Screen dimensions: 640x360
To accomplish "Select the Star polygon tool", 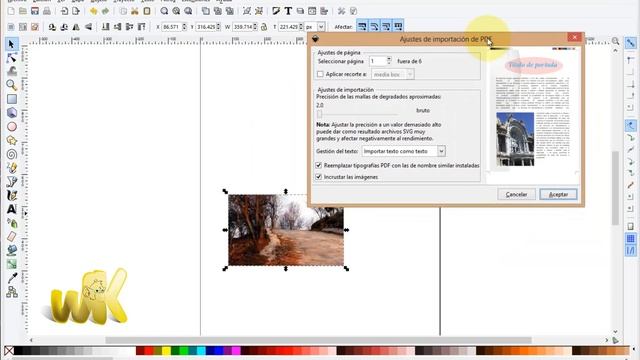I will [11, 140].
